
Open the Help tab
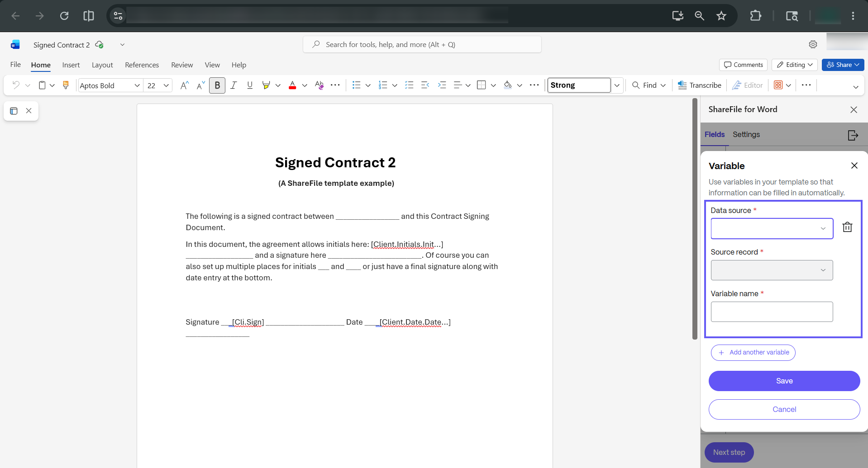(239, 65)
